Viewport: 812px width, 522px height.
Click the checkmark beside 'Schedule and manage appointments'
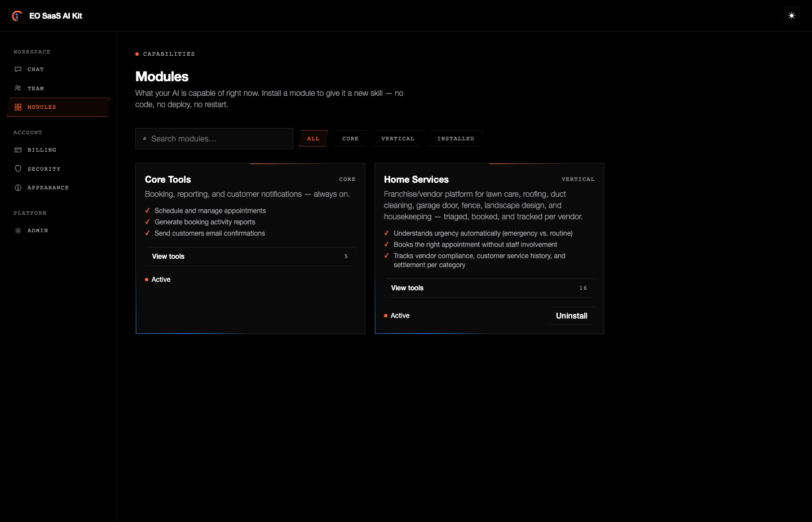147,211
